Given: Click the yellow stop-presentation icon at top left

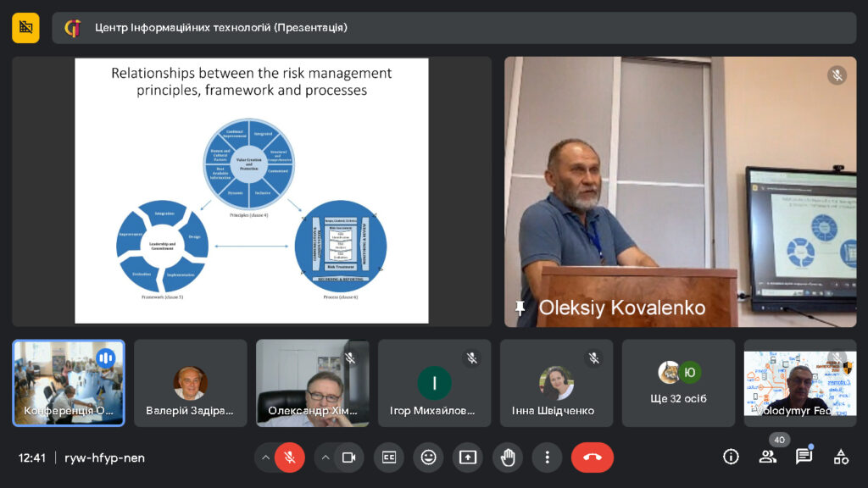Looking at the screenshot, I should click(25, 28).
